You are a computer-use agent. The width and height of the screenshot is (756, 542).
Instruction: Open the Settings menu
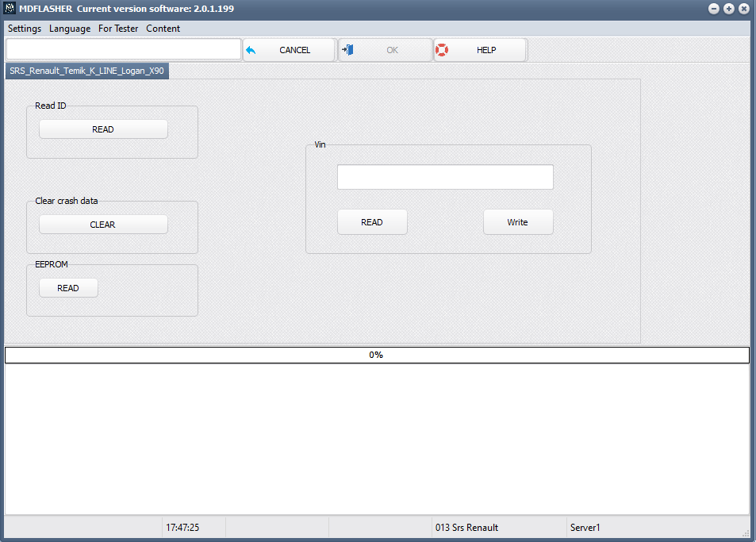25,29
